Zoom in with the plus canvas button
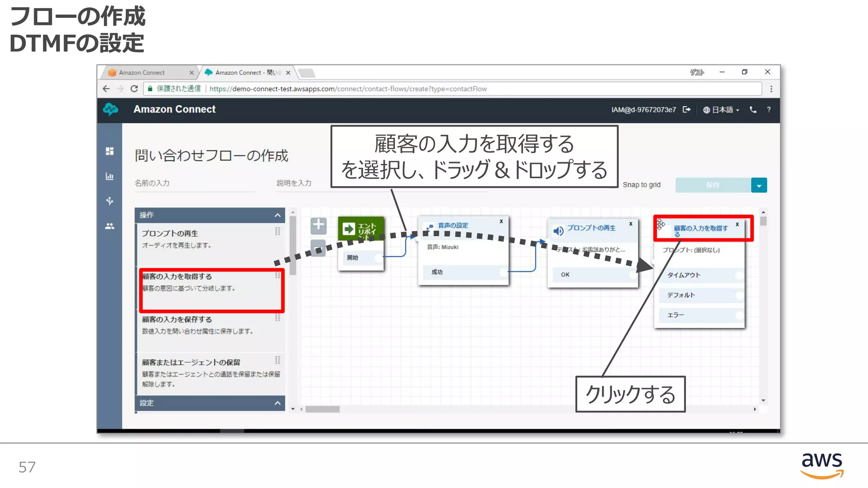 coord(318,225)
